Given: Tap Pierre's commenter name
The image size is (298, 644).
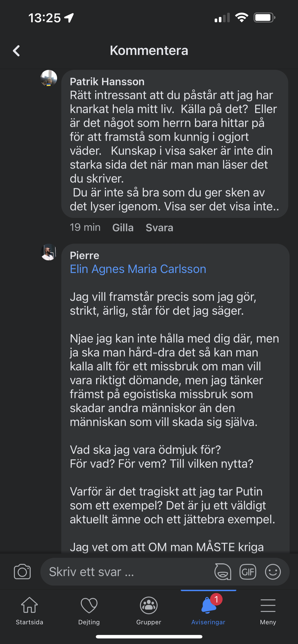Looking at the screenshot, I should 84,255.
